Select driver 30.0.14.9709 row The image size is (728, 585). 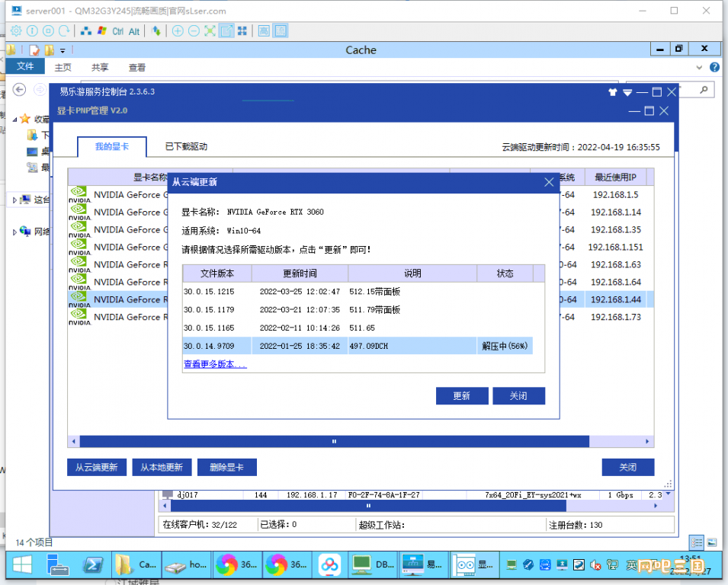pyautogui.click(x=358, y=346)
